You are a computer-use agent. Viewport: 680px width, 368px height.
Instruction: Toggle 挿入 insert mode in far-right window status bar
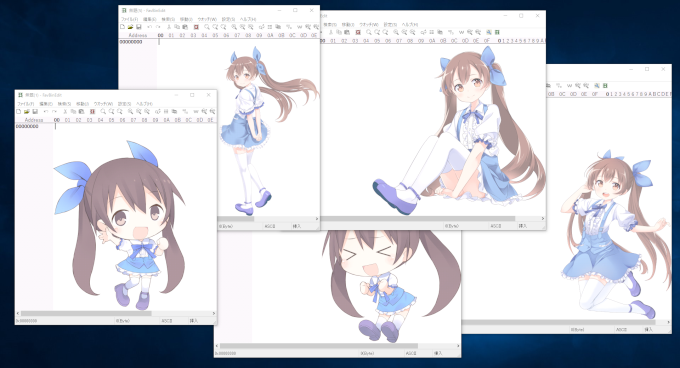point(648,330)
